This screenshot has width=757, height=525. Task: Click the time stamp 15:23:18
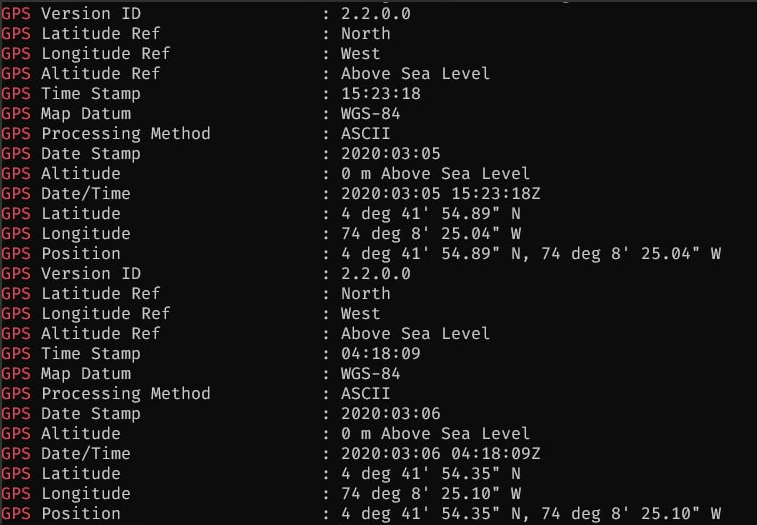[x=380, y=93]
